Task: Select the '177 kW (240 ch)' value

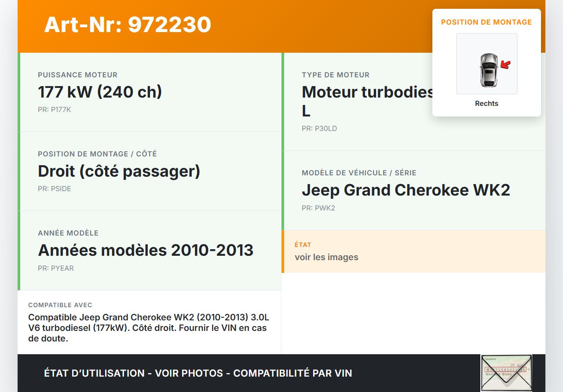Action: click(100, 92)
